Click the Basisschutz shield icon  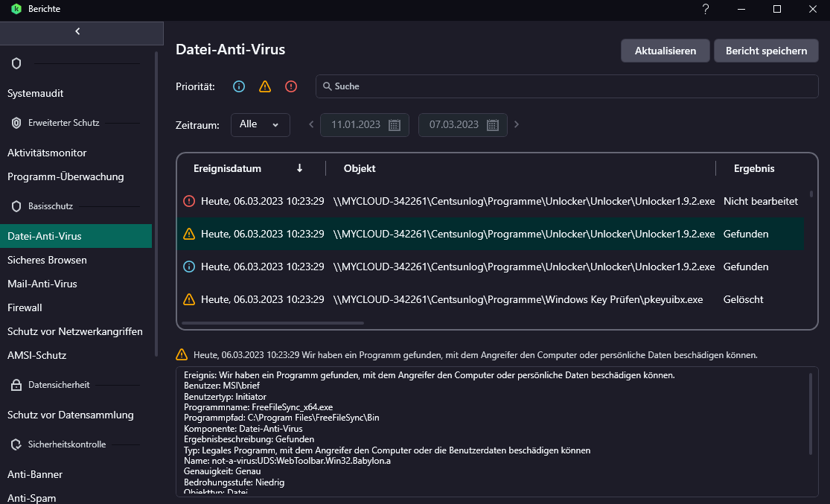[16, 206]
